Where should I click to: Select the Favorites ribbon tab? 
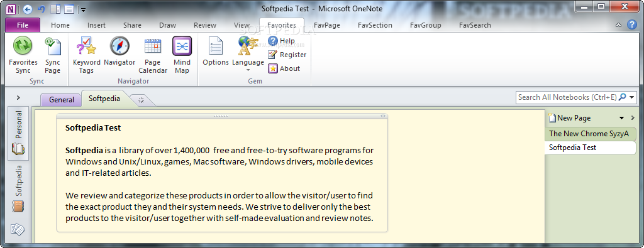point(282,25)
